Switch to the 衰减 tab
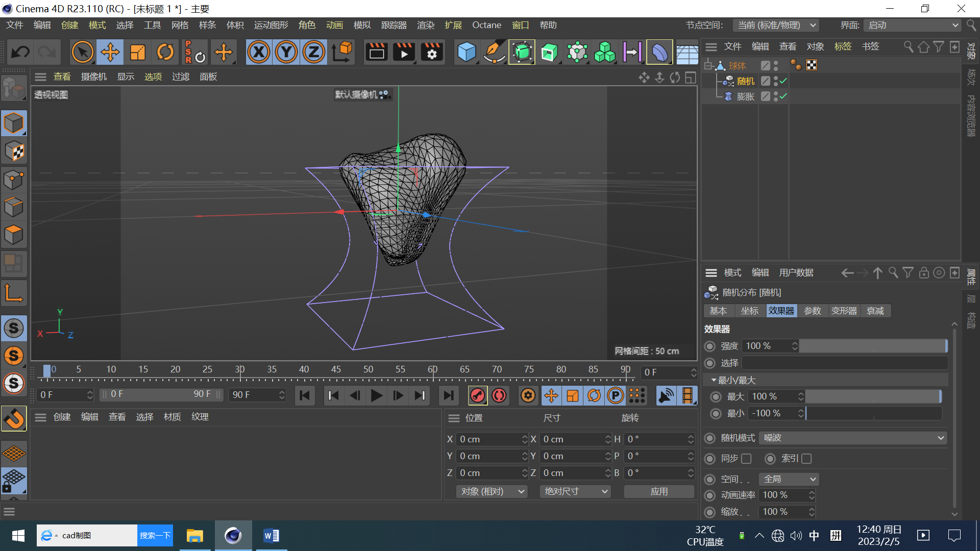The width and height of the screenshot is (980, 551). coord(875,311)
